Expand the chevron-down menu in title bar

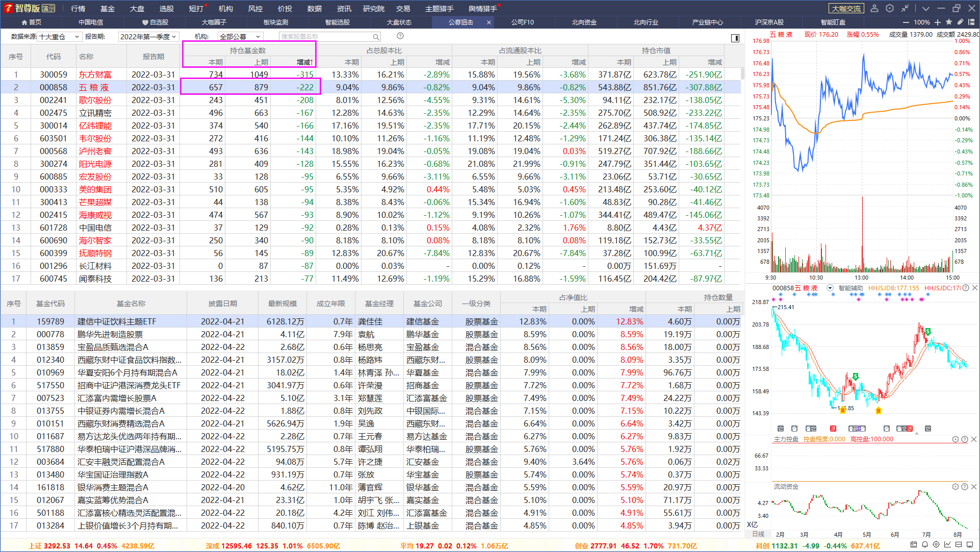926,8
